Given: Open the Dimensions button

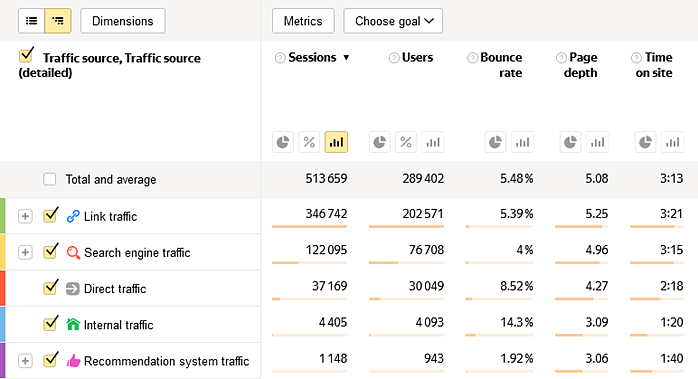Looking at the screenshot, I should 123,21.
